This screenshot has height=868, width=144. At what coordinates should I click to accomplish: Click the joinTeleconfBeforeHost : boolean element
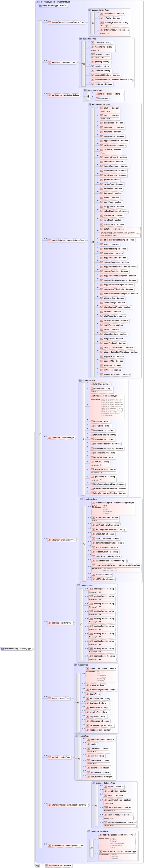(x=107, y=484)
